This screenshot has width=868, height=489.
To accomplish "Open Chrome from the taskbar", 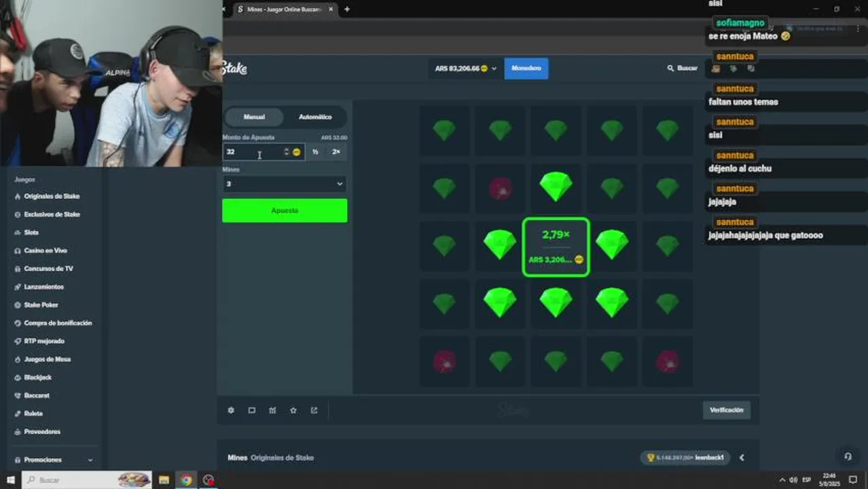I will click(x=186, y=479).
